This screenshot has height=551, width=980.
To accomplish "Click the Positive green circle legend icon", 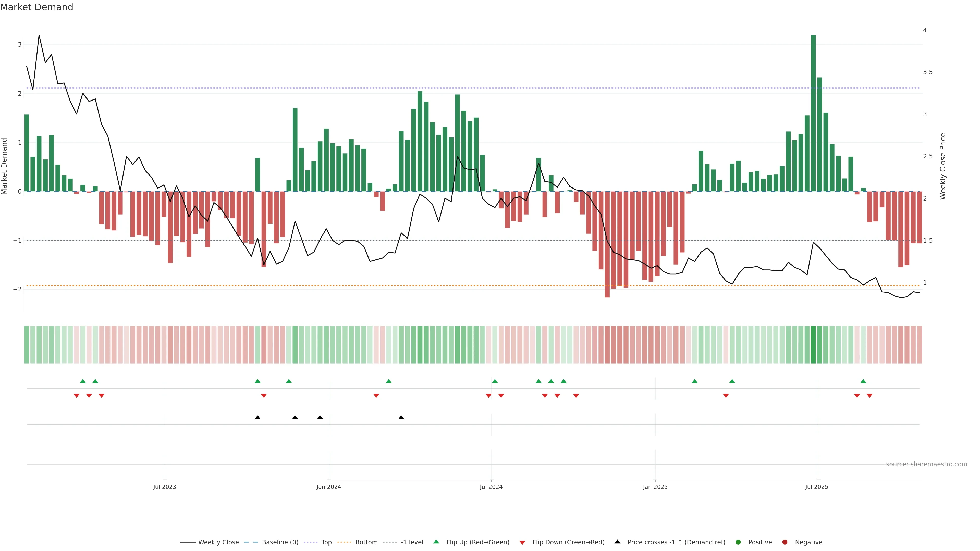I will (738, 542).
